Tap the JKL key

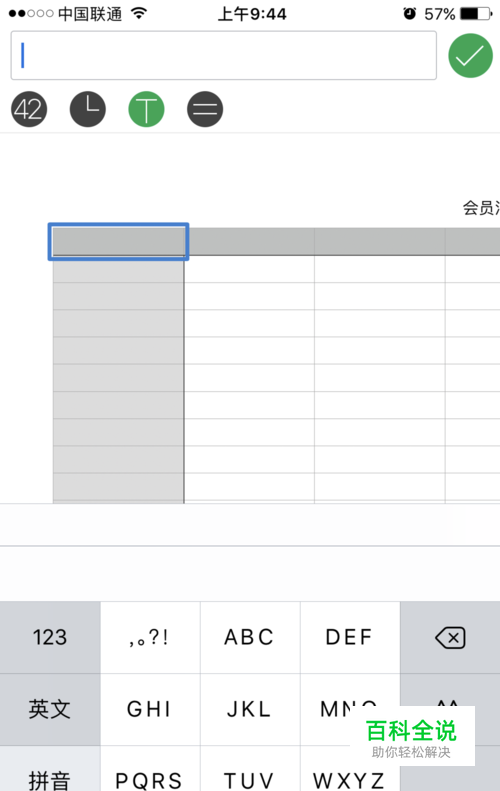250,709
